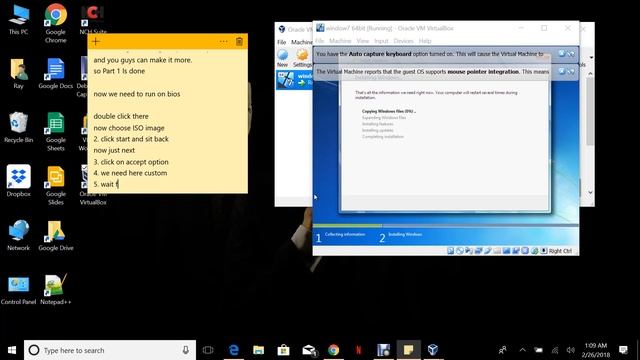Launch Microsoft Edge from the taskbar
This screenshot has height=360, width=640.
(x=234, y=350)
